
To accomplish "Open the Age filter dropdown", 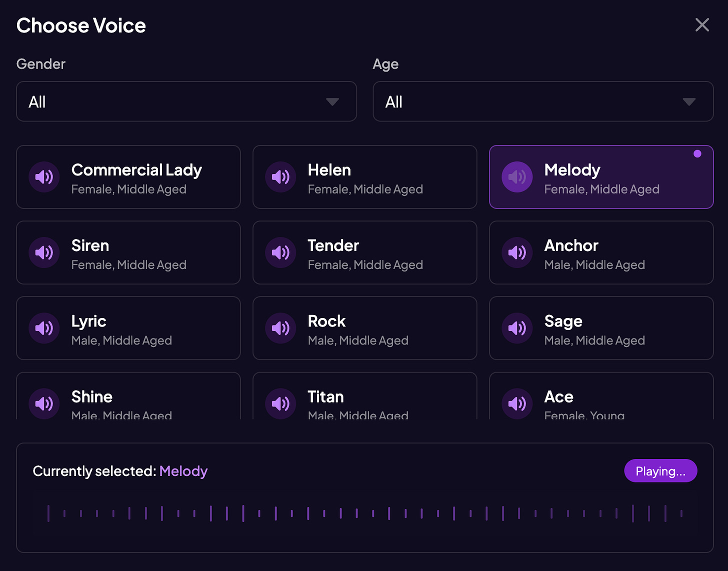I will tap(543, 101).
